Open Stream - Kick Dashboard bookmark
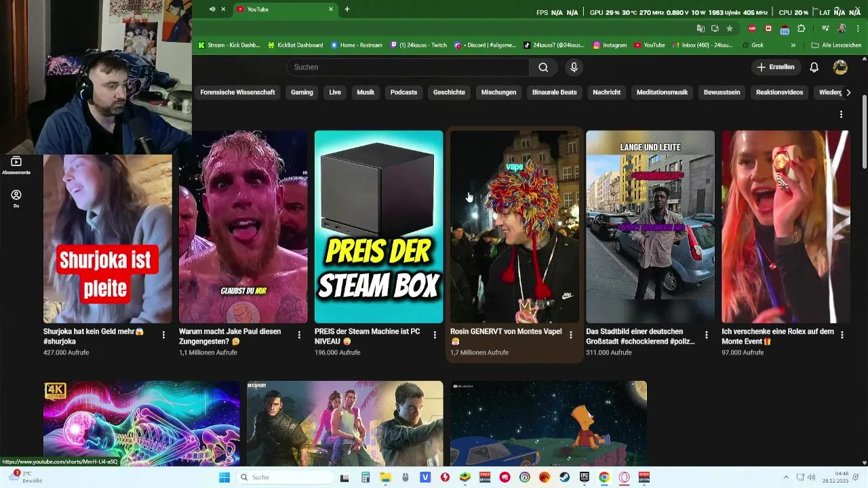 [229, 45]
